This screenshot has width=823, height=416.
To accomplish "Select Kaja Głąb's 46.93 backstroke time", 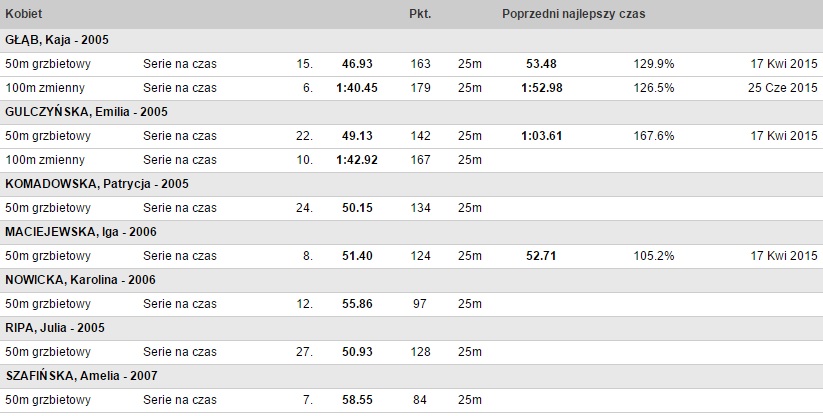I will click(x=357, y=64).
